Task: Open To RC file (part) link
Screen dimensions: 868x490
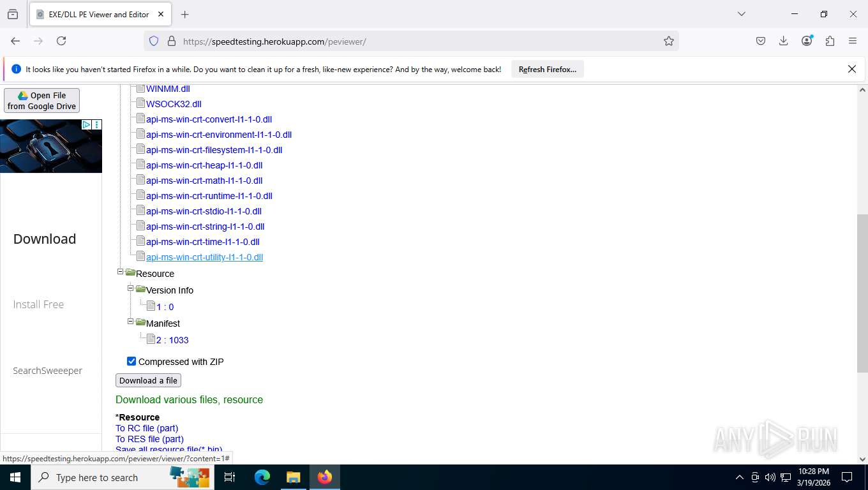Action: (147, 428)
